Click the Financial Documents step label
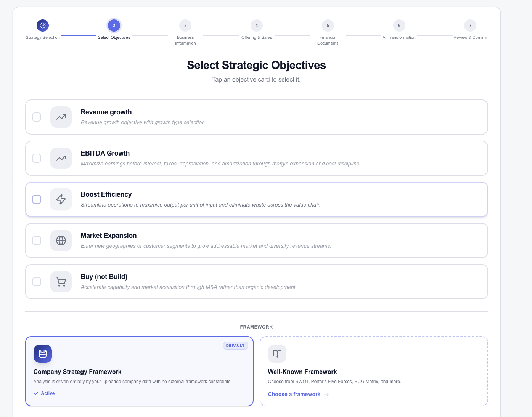 click(x=328, y=40)
